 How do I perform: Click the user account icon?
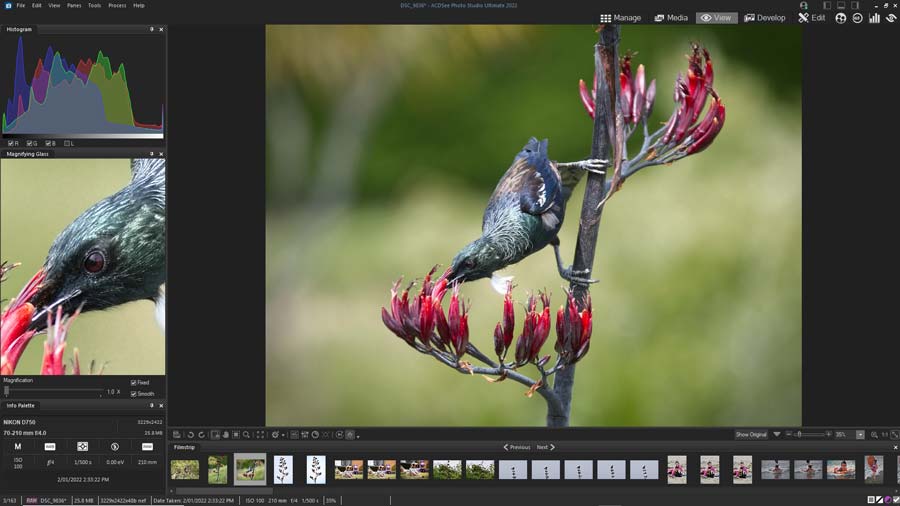(x=804, y=5)
